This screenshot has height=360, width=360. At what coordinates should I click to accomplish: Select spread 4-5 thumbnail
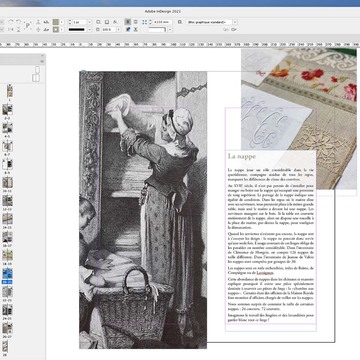7,128
